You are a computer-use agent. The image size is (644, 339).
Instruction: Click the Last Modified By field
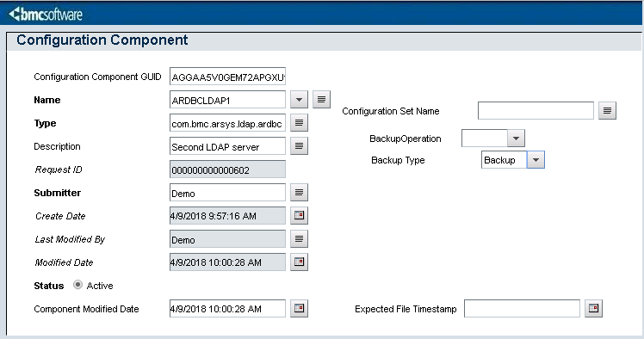pos(227,239)
